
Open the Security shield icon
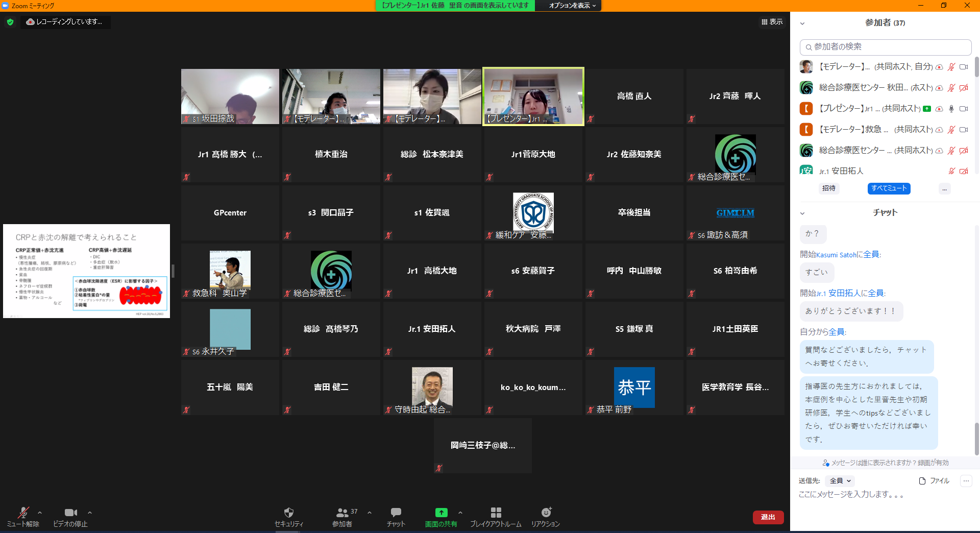click(288, 513)
